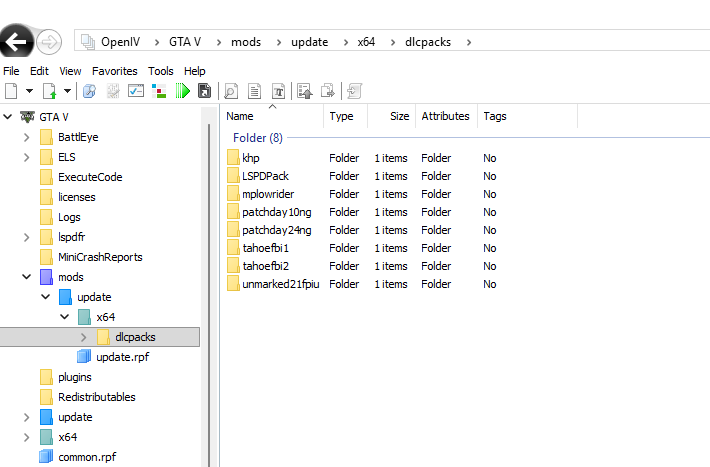The height and width of the screenshot is (467, 710).
Task: Expand the BattlEye tree folder
Action: [27, 137]
